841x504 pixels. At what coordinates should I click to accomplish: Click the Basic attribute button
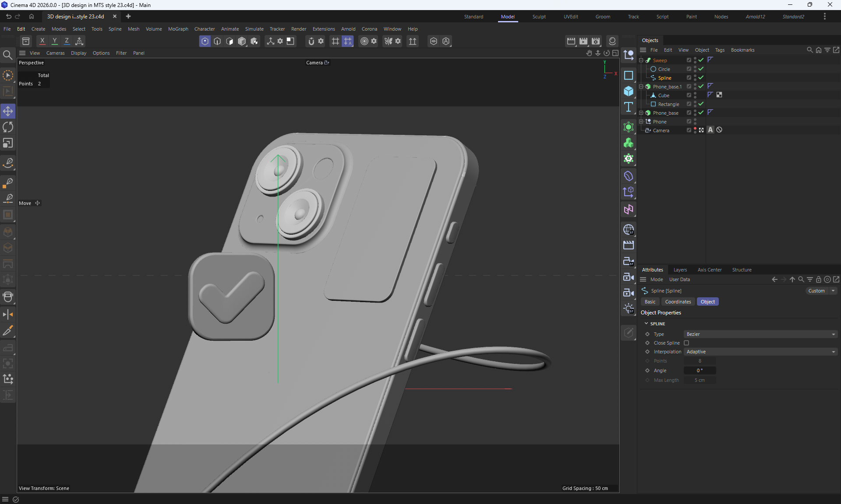(x=650, y=302)
